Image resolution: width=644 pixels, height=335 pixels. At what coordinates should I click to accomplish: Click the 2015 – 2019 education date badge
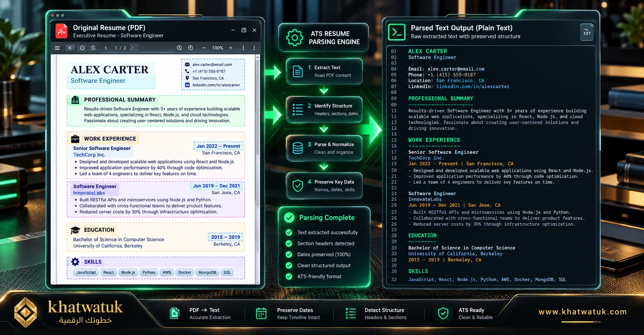(226, 237)
